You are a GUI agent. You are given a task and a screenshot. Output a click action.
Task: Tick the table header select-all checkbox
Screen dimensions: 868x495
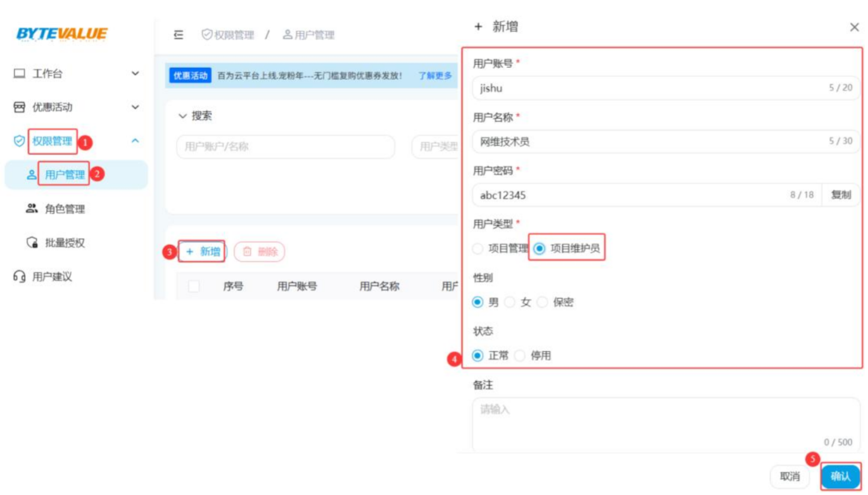[x=194, y=286]
